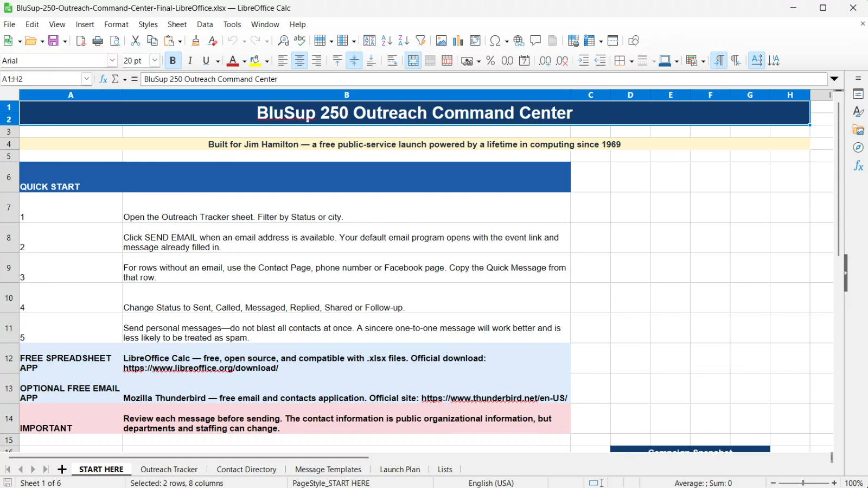Click the zoom in plus button
868x488 pixels.
tap(834, 483)
